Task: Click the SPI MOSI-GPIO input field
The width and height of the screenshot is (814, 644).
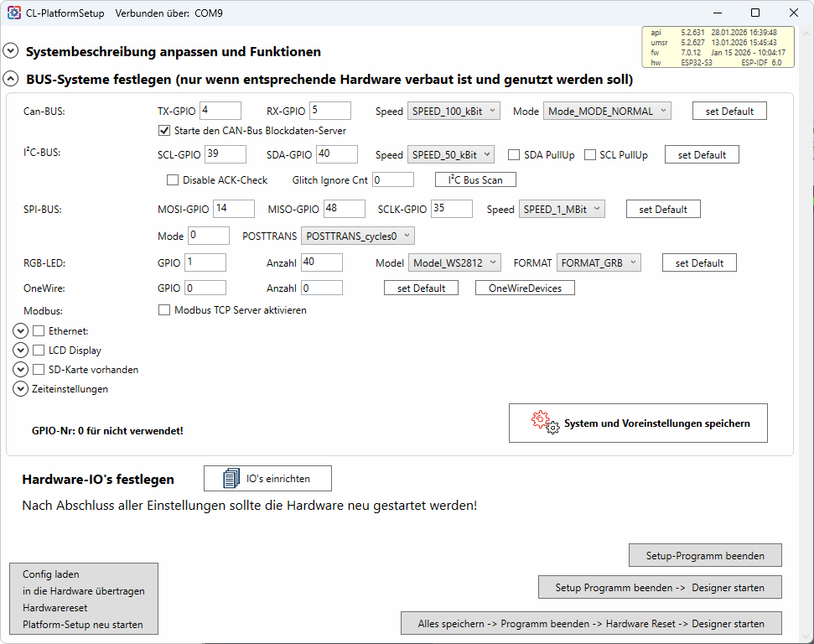Action: click(x=234, y=209)
